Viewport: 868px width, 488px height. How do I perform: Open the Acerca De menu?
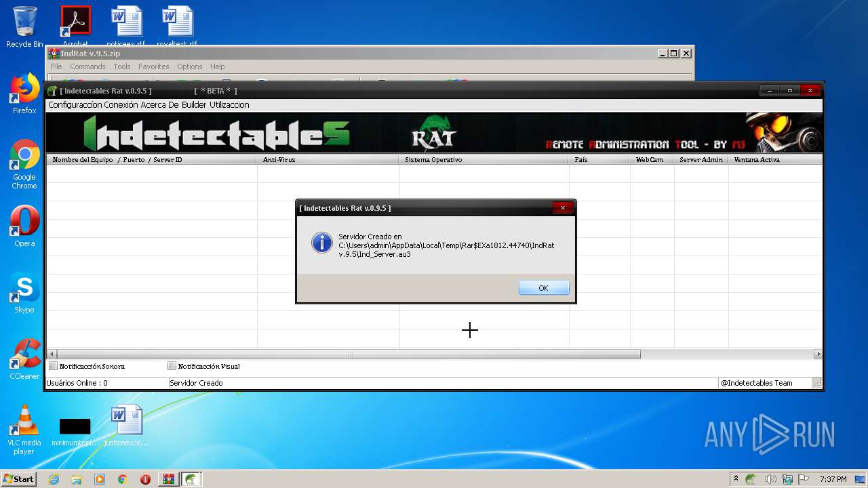coord(159,105)
